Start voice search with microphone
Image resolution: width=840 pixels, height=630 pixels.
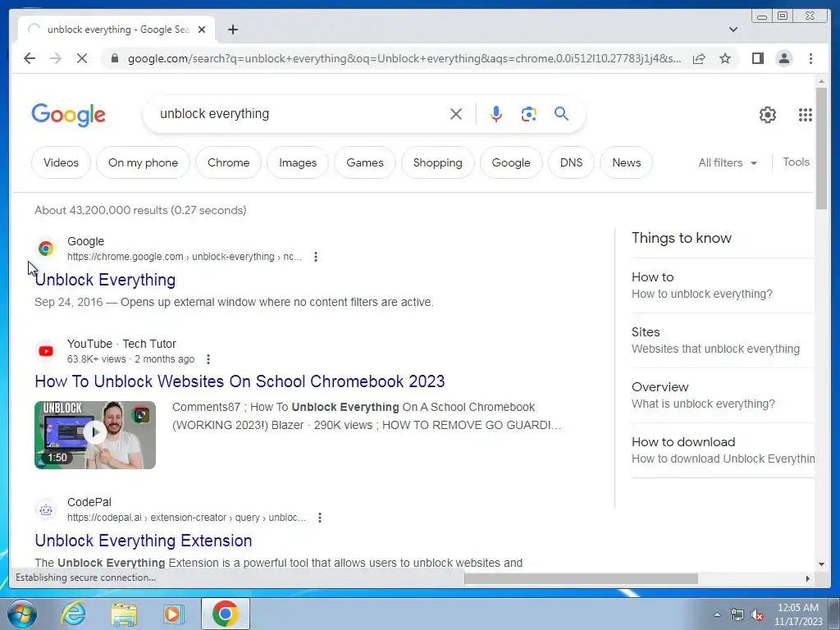pyautogui.click(x=496, y=113)
